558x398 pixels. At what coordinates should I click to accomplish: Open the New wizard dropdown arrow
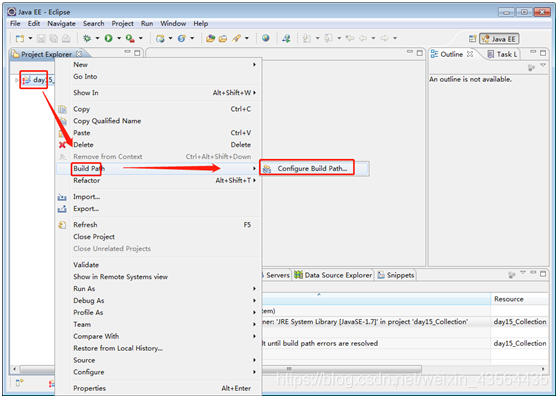coord(30,38)
